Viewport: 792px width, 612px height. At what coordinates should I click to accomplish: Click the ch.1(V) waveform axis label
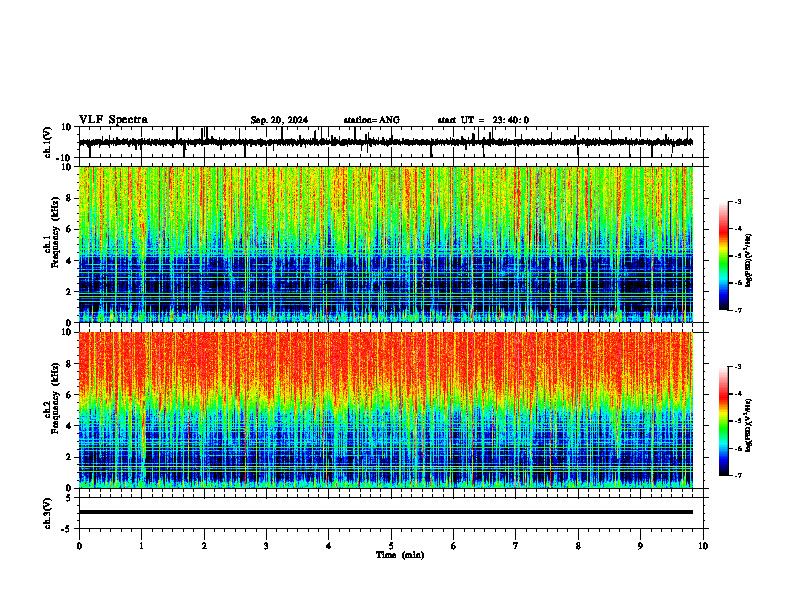point(48,142)
